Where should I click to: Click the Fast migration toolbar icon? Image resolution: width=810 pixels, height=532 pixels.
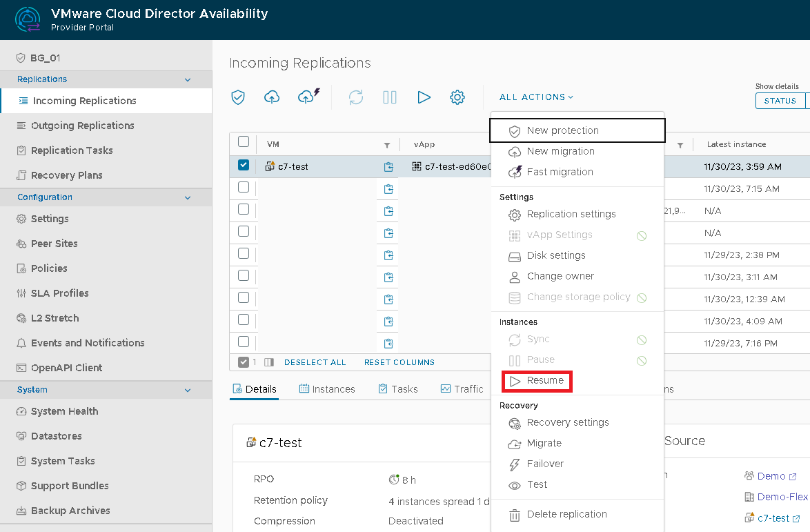coord(308,97)
